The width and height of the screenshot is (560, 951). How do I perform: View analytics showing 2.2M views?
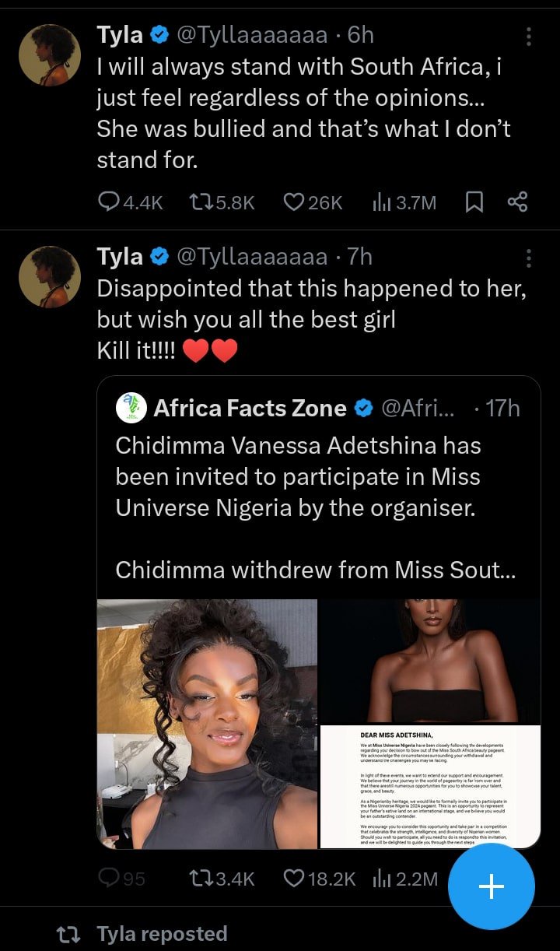coord(381,879)
